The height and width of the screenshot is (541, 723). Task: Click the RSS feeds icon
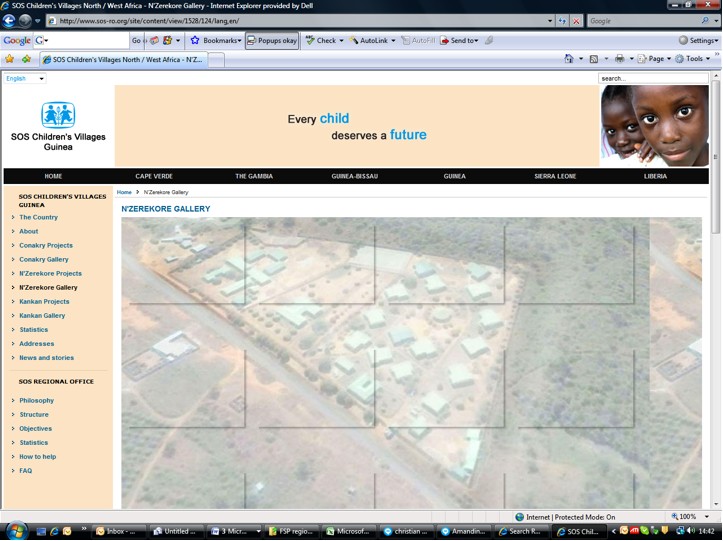[x=594, y=59]
